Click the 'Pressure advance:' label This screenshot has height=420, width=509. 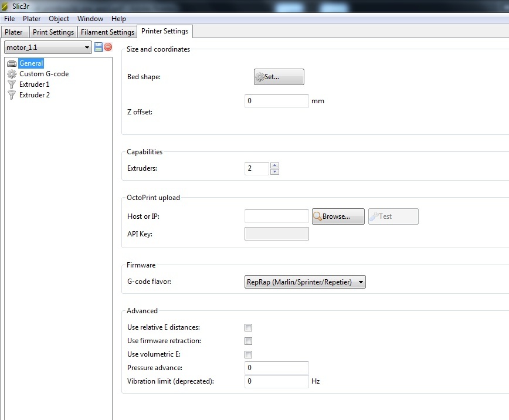pyautogui.click(x=155, y=368)
